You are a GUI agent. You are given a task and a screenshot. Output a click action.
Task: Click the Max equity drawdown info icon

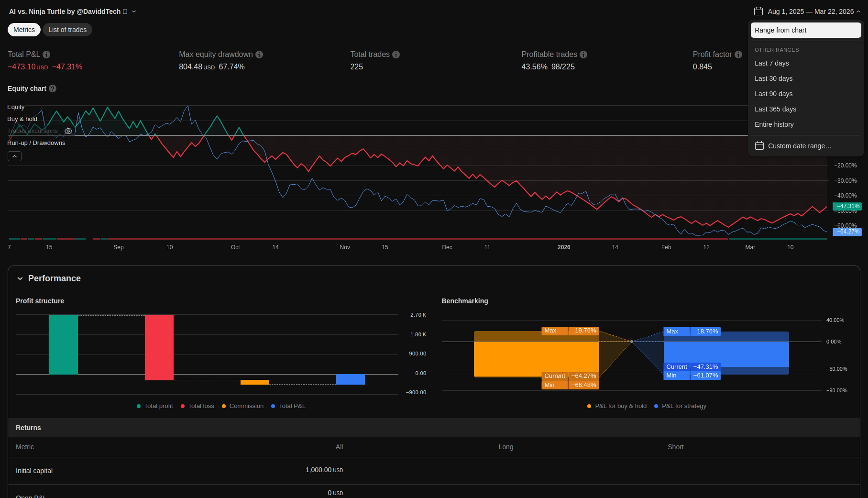[x=259, y=55]
